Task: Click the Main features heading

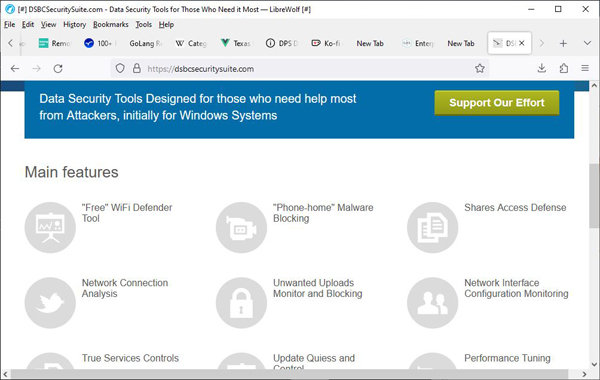Action: 72,172
